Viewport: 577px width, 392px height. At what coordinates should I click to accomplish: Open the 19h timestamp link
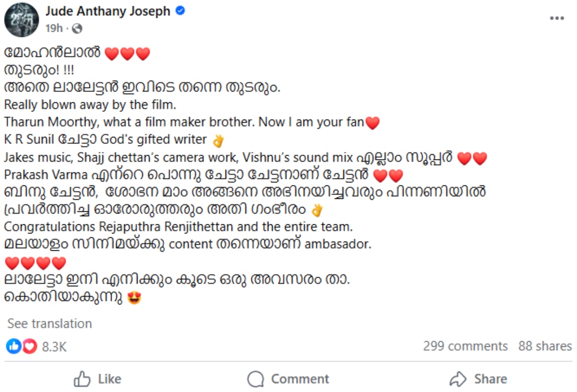pos(54,29)
